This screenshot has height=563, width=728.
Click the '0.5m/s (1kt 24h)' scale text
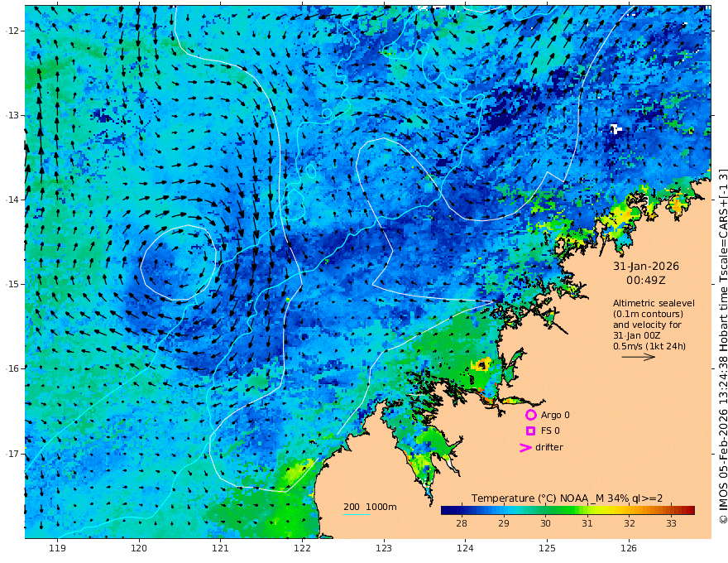click(x=649, y=346)
